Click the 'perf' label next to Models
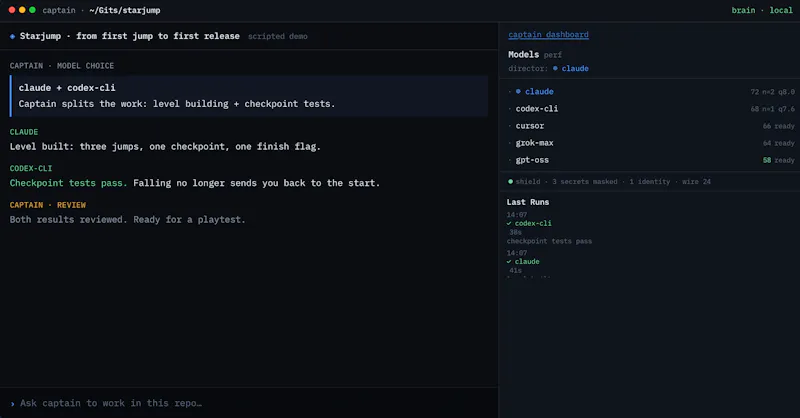 point(553,55)
